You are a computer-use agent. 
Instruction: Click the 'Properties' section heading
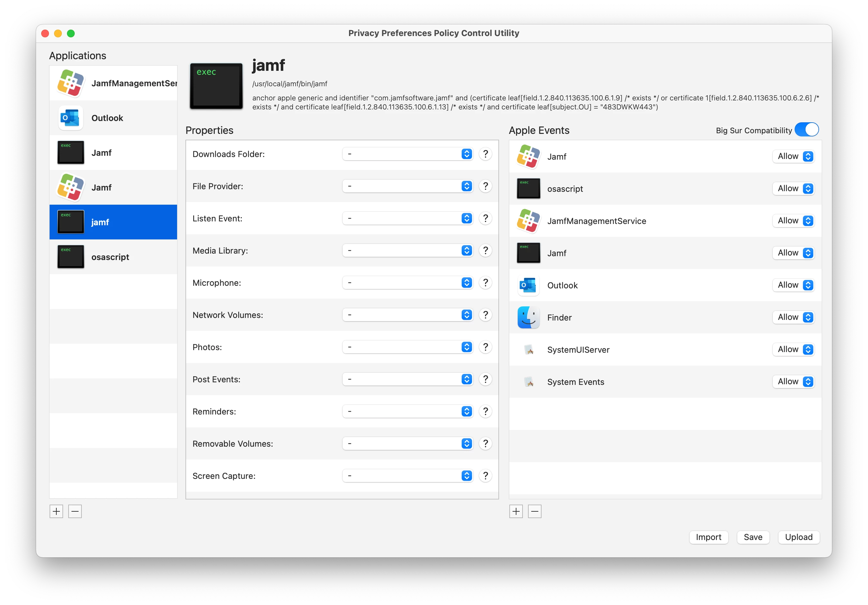(210, 130)
